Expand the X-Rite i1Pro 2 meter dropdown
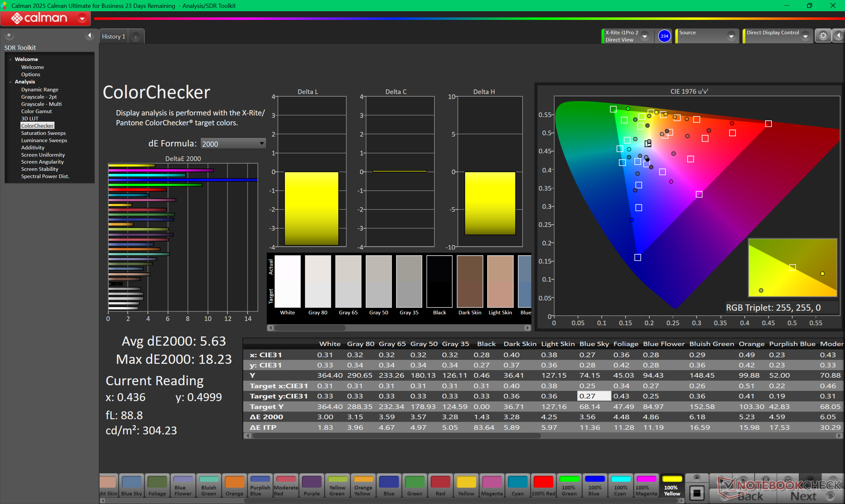This screenshot has height=504, width=845. coord(645,36)
